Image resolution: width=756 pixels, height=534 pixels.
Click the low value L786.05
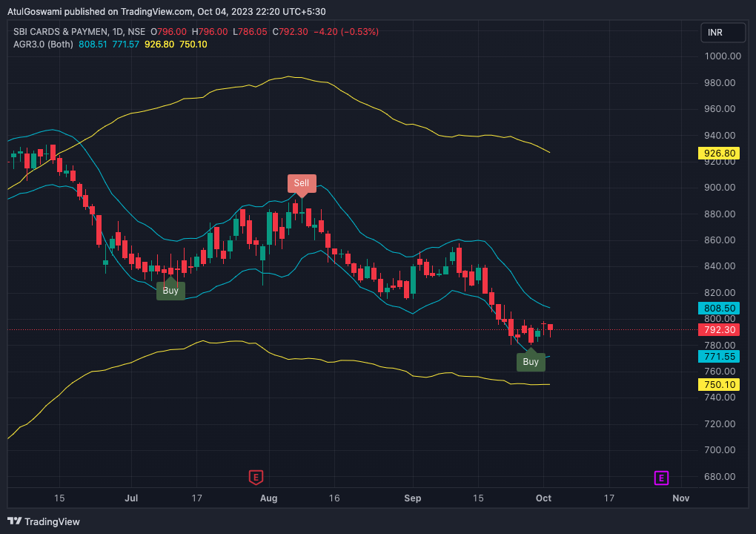(250, 32)
